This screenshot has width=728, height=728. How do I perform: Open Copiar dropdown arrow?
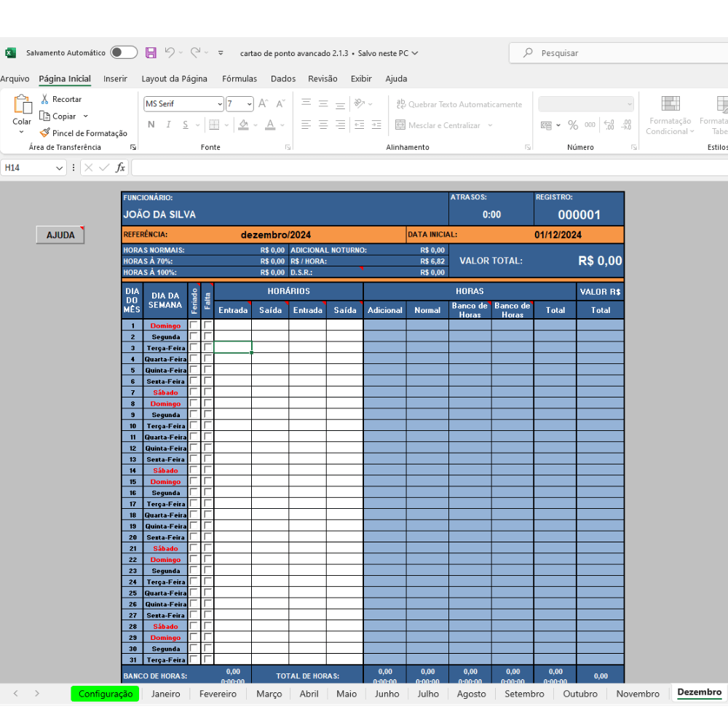pyautogui.click(x=85, y=116)
